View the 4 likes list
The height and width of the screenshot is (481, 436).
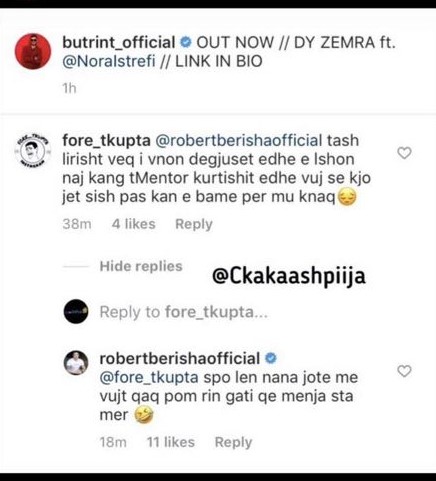134,224
